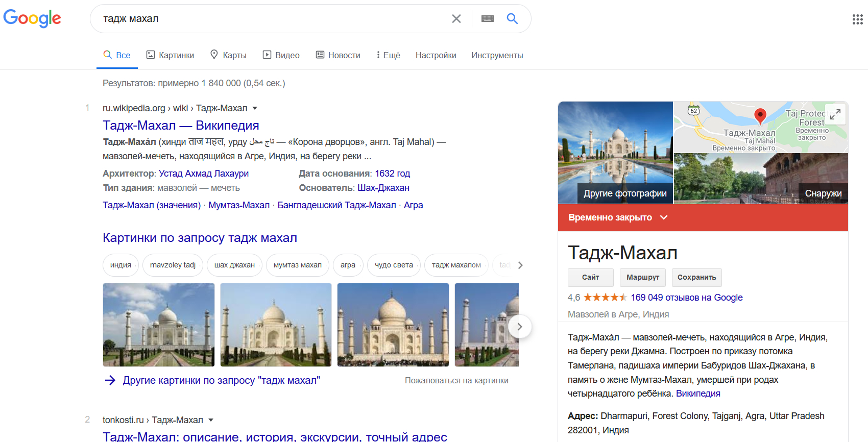
Task: Select the шах джахан image chip
Action: 234,265
